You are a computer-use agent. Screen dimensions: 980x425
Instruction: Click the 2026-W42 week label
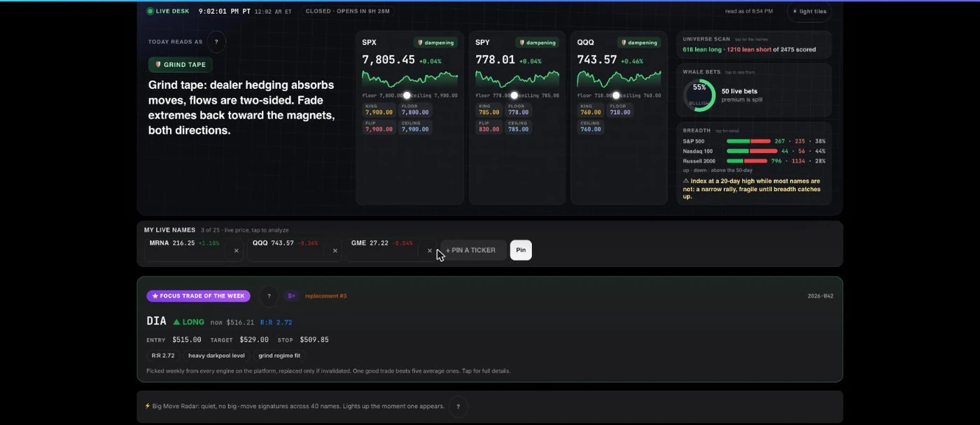pos(820,296)
